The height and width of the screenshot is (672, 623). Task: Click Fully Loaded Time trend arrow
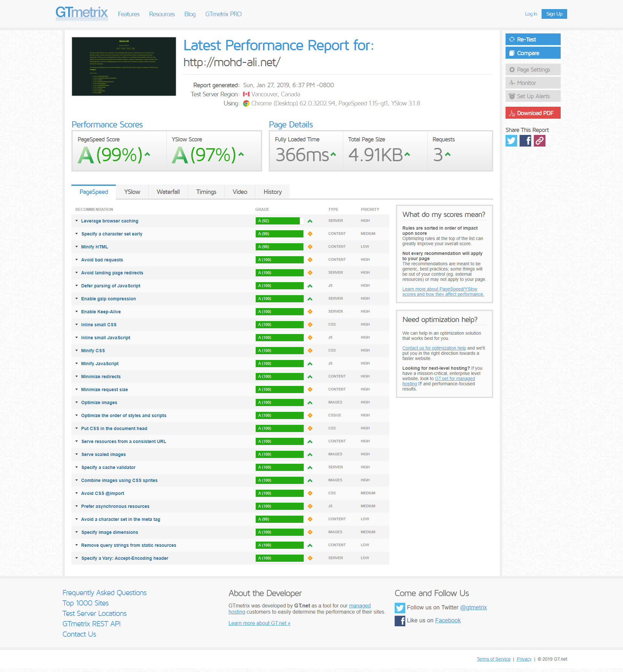point(333,154)
